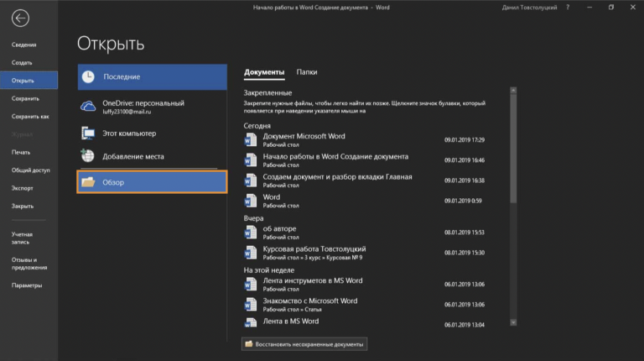Select the Последние location
The image size is (644, 361).
pyautogui.click(x=153, y=77)
